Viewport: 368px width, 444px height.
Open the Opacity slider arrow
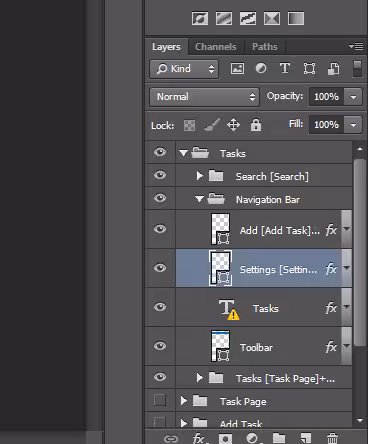pyautogui.click(x=353, y=97)
